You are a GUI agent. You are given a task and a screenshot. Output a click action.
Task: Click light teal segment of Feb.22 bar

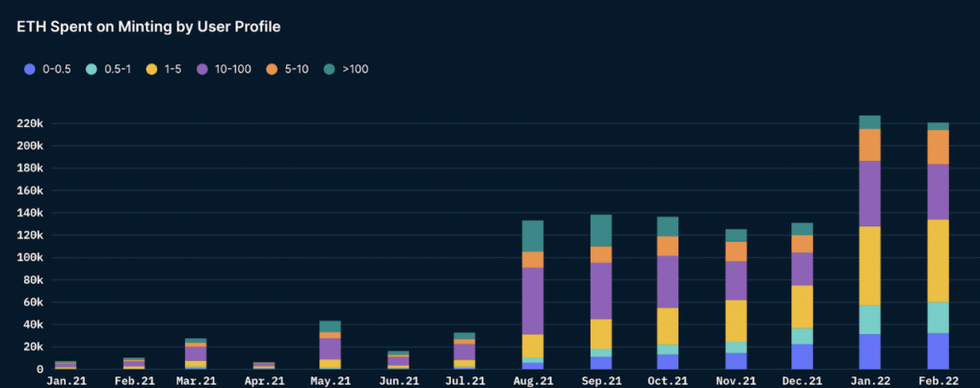coord(937,317)
